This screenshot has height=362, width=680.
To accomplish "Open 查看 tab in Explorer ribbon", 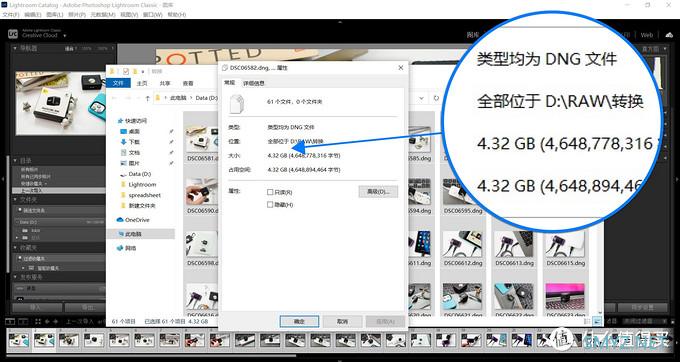I will point(188,83).
